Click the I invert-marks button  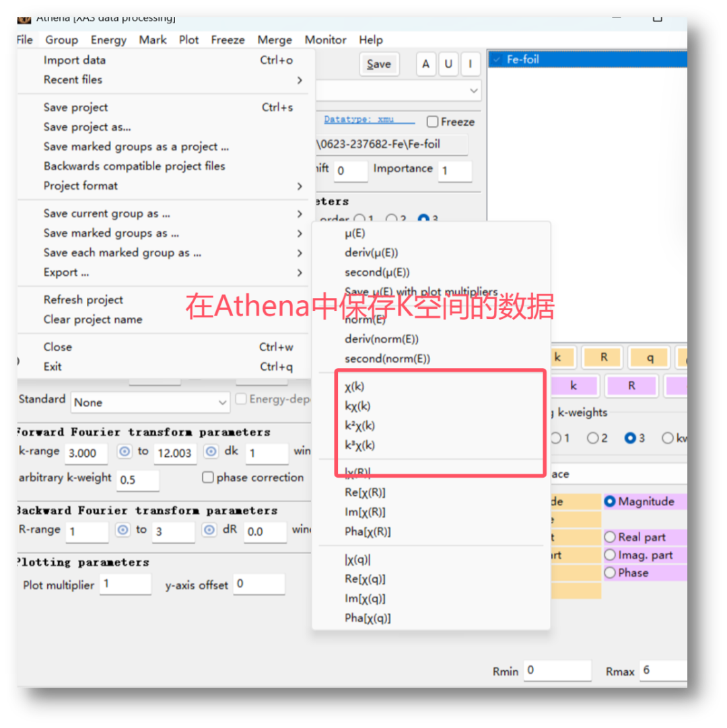471,64
